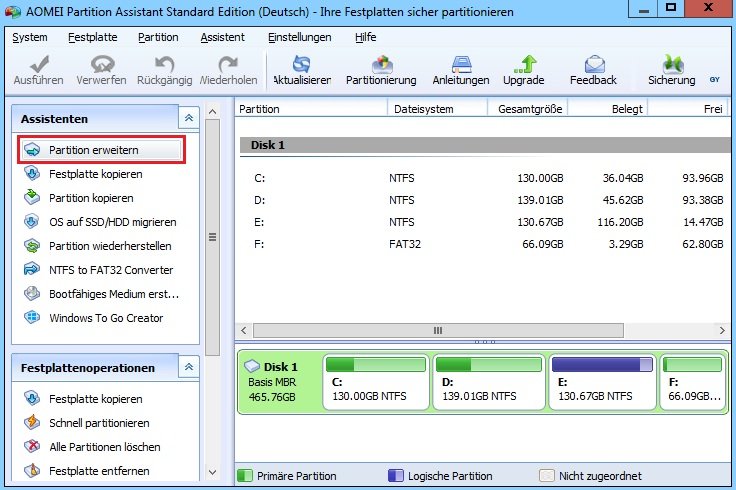Click OS auf SSD/HDD migrieren icon
This screenshot has width=736, height=490.
click(x=32, y=222)
